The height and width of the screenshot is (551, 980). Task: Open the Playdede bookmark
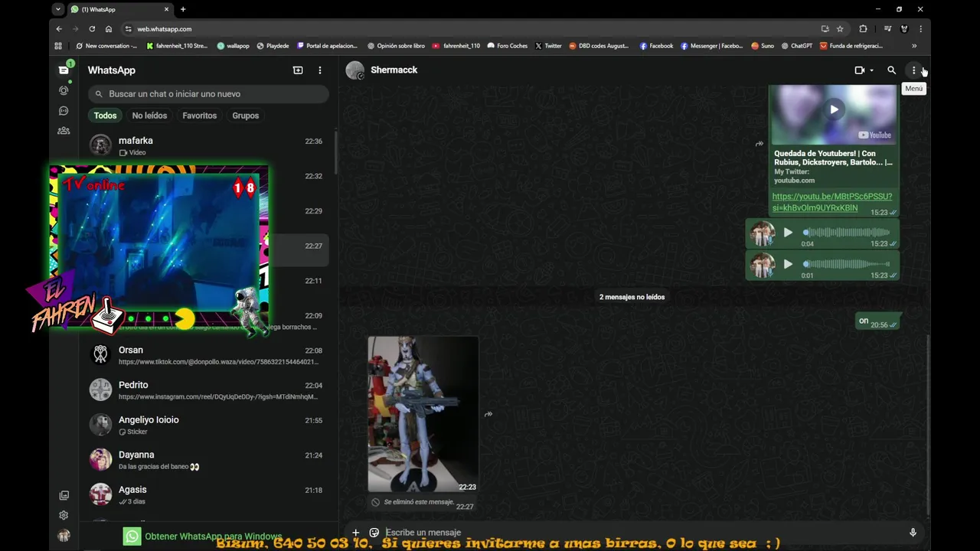pyautogui.click(x=273, y=46)
